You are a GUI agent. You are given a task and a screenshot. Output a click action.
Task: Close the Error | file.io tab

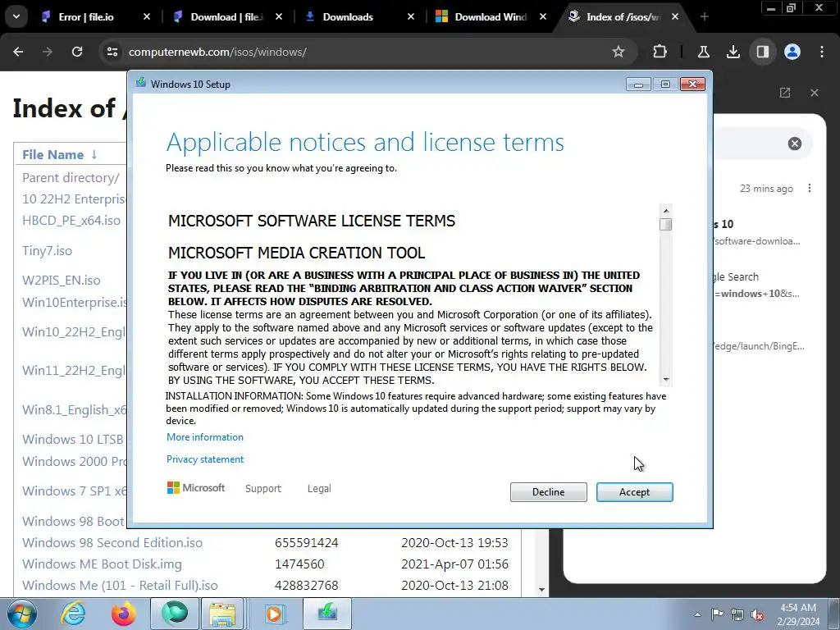click(147, 17)
